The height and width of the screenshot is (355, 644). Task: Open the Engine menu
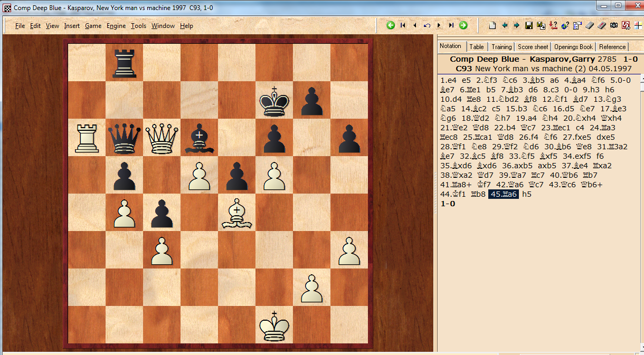tap(116, 26)
